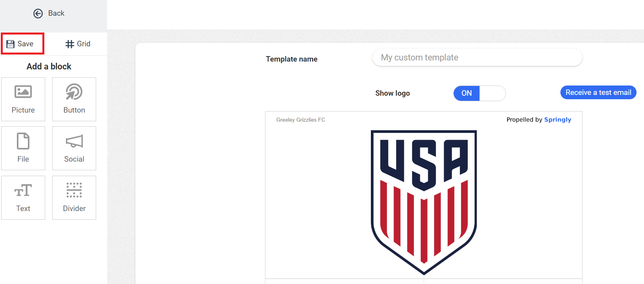The width and height of the screenshot is (644, 284).
Task: Click the Greeley Grizzlies FC header text
Action: (x=301, y=120)
